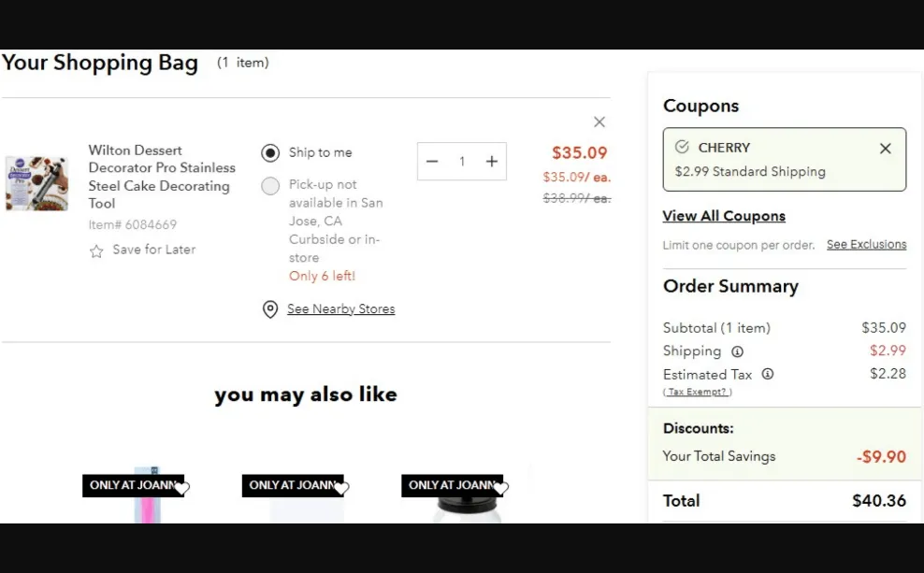Click the you may also like heading
The height and width of the screenshot is (573, 924).
306,394
